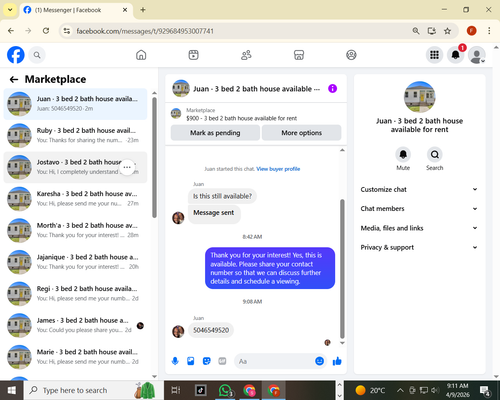The width and height of the screenshot is (500, 400).
Task: Open a new Chrome tab
Action: (x=143, y=10)
